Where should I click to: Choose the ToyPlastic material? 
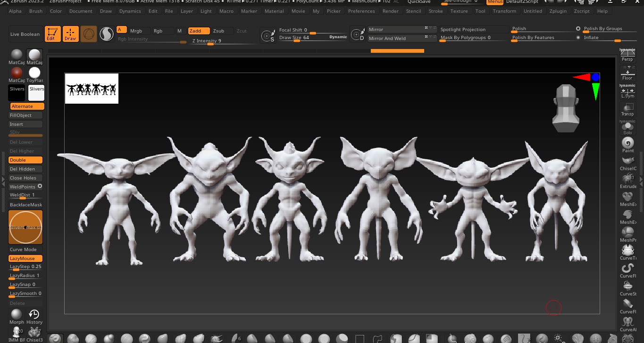click(x=35, y=75)
